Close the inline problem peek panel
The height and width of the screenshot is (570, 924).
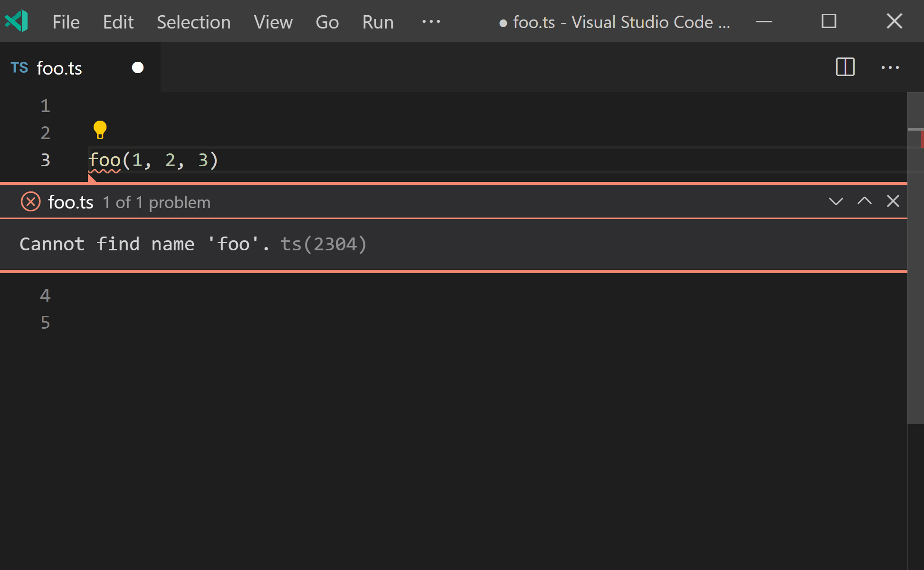pos(891,201)
